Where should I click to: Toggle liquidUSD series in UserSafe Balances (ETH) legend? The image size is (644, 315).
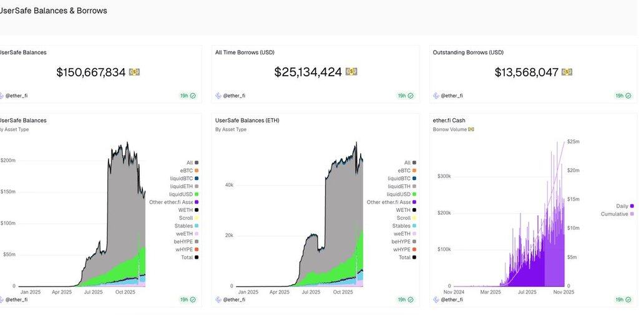click(399, 194)
